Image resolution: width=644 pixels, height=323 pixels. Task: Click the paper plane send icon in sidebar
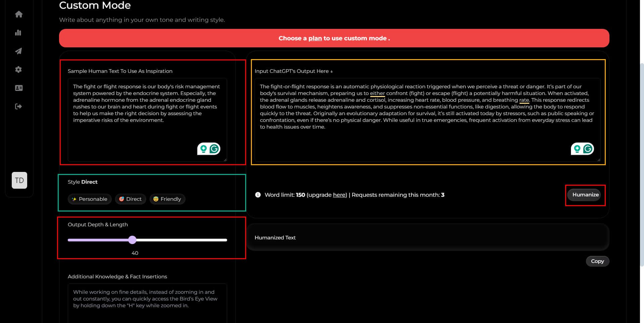[x=18, y=51]
